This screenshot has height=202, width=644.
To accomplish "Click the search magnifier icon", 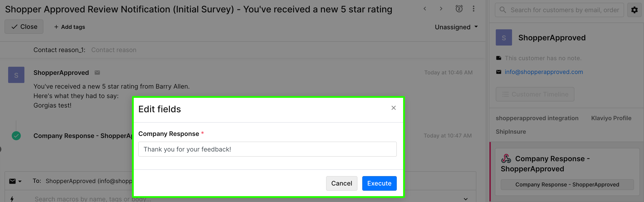I will 503,10.
